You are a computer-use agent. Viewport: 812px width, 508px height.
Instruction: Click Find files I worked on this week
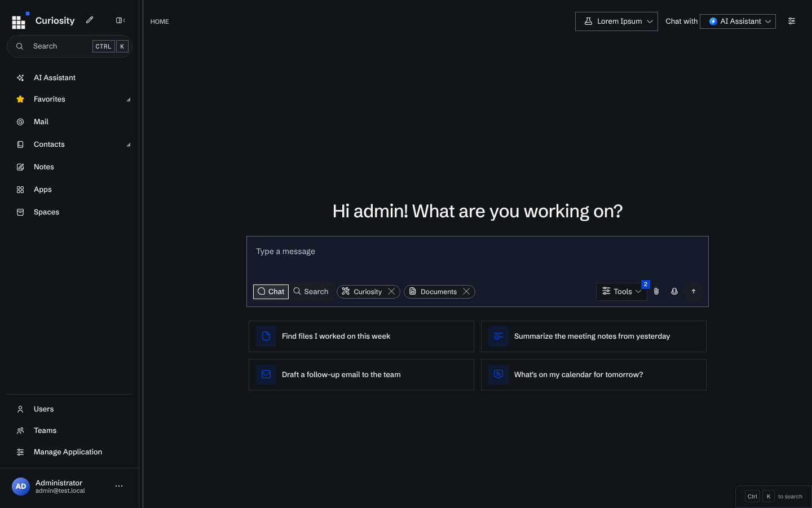point(361,336)
